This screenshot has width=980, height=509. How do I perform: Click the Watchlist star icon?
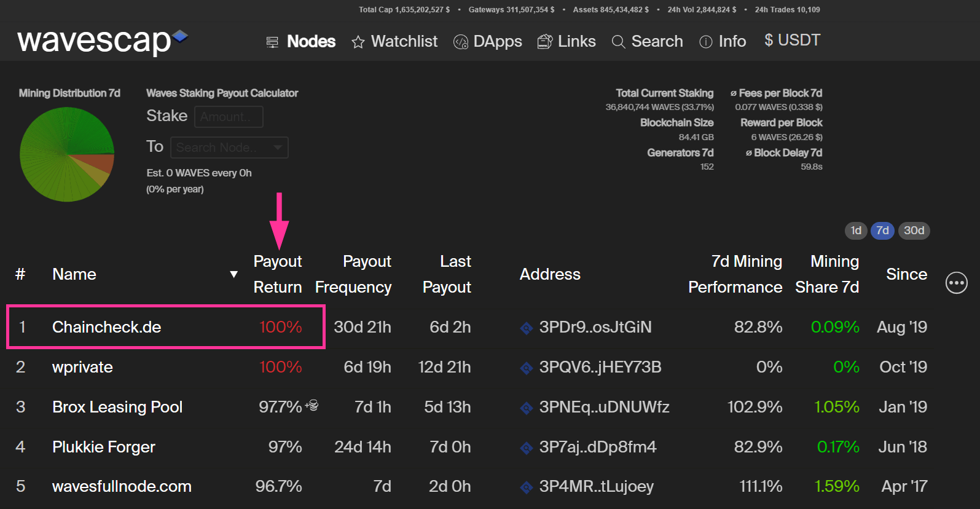pos(358,42)
